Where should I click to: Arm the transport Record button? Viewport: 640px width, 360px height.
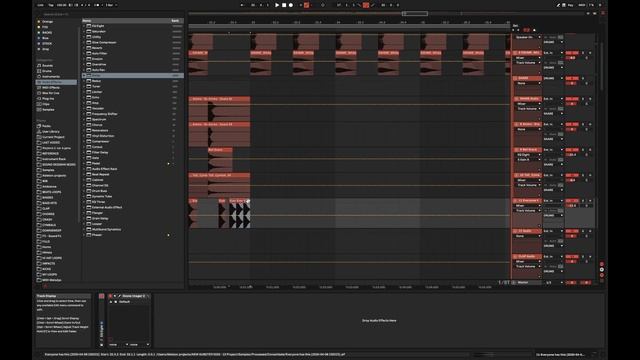(291, 5)
